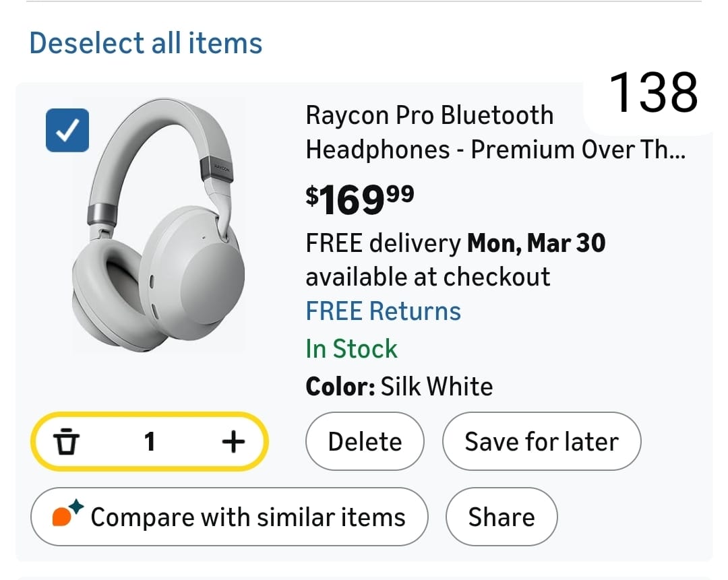The image size is (728, 580).
Task: Open the headphones product thumbnail image
Action: [159, 226]
